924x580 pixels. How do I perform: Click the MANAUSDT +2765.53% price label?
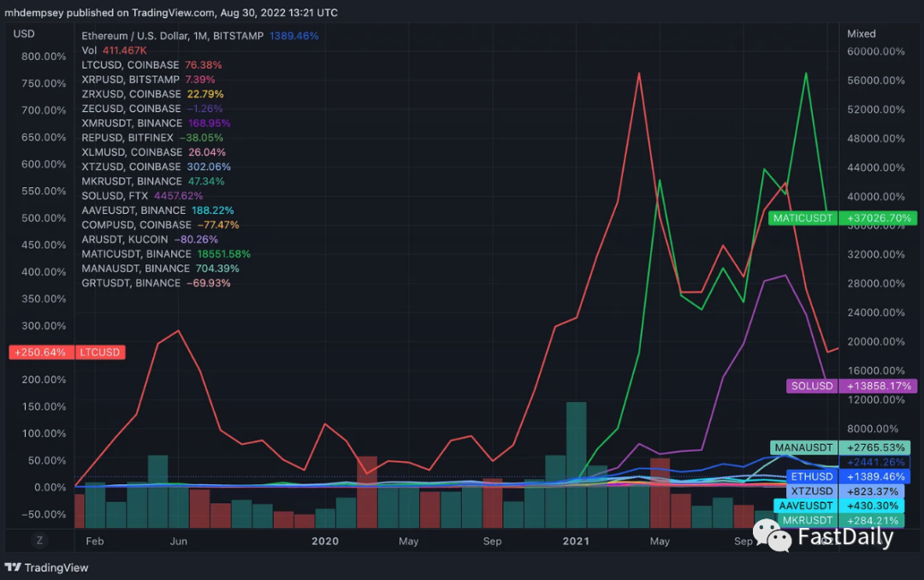840,448
